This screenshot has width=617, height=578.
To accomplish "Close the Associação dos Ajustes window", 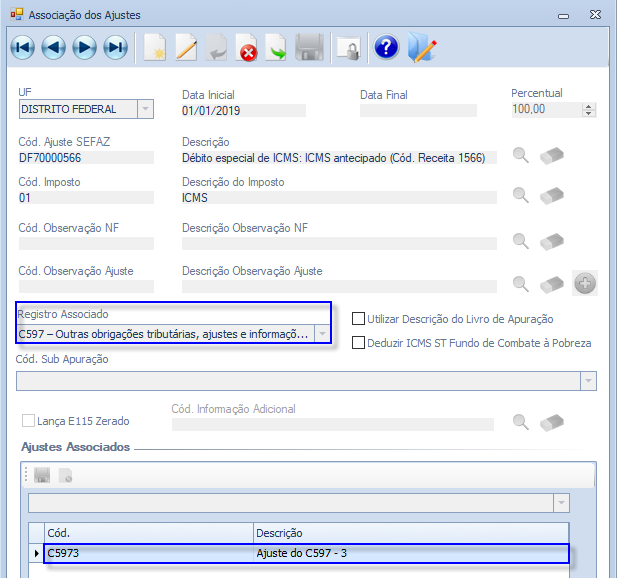I will 595,15.
